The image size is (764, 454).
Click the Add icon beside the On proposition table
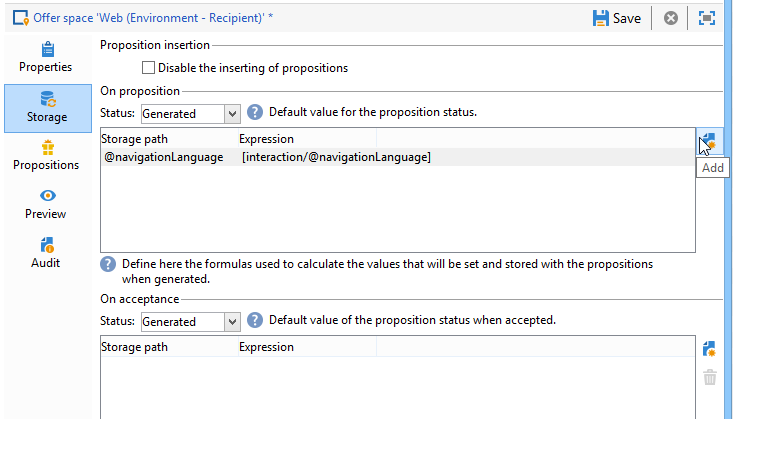pyautogui.click(x=709, y=142)
